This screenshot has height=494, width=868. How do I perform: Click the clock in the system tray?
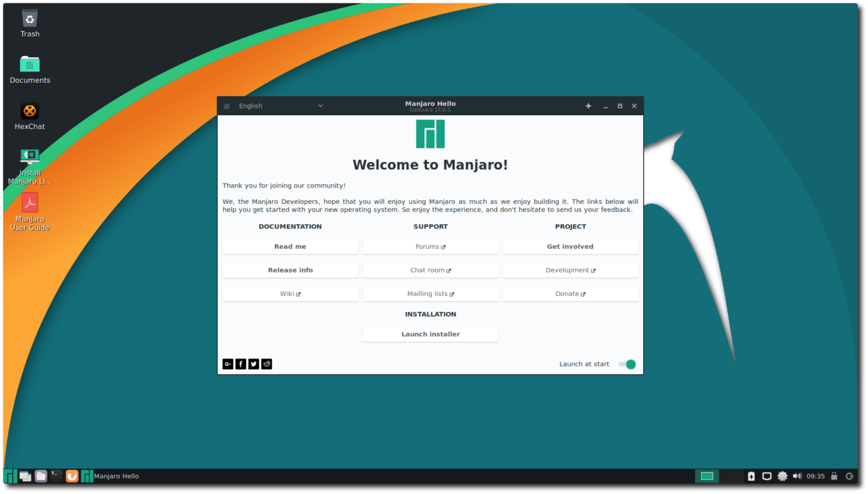click(815, 476)
